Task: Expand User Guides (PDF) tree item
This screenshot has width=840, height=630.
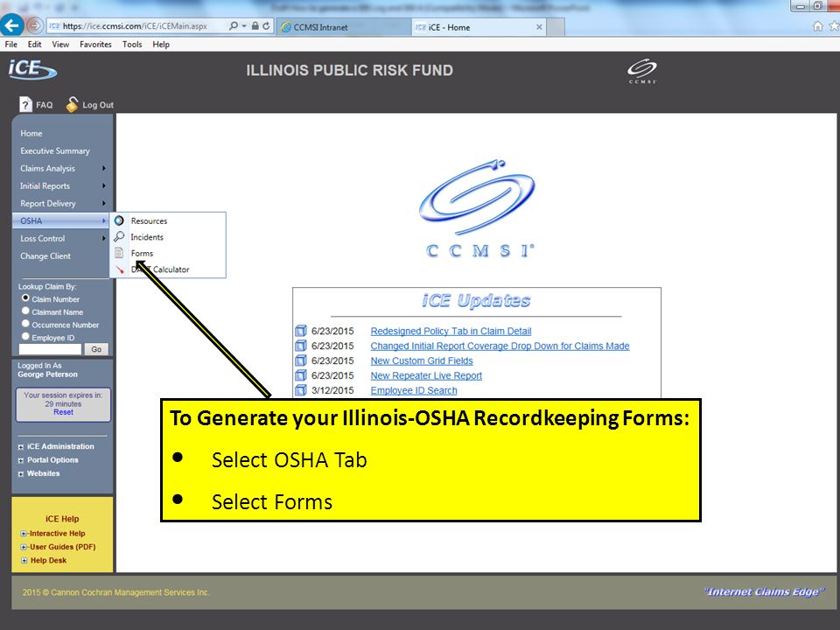Action: pos(24,547)
